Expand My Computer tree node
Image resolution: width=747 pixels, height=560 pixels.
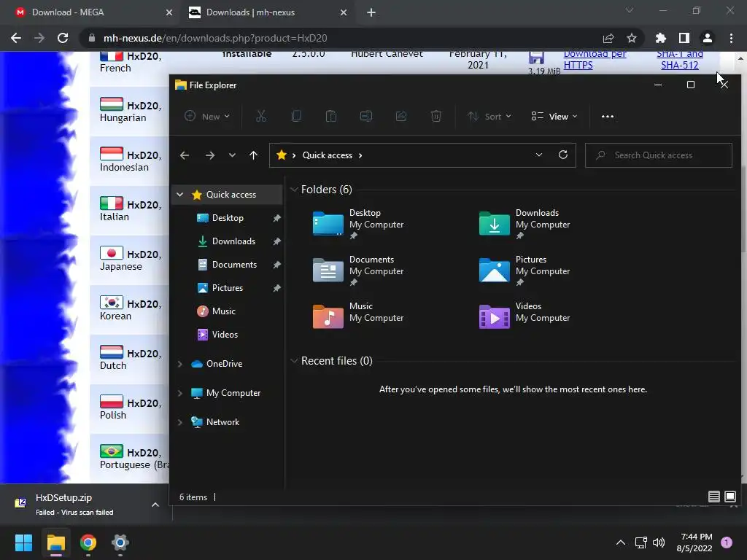[x=179, y=393]
